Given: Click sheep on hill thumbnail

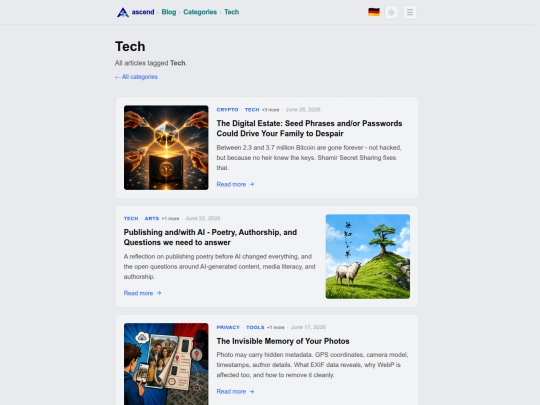Looking at the screenshot, I should tap(368, 256).
